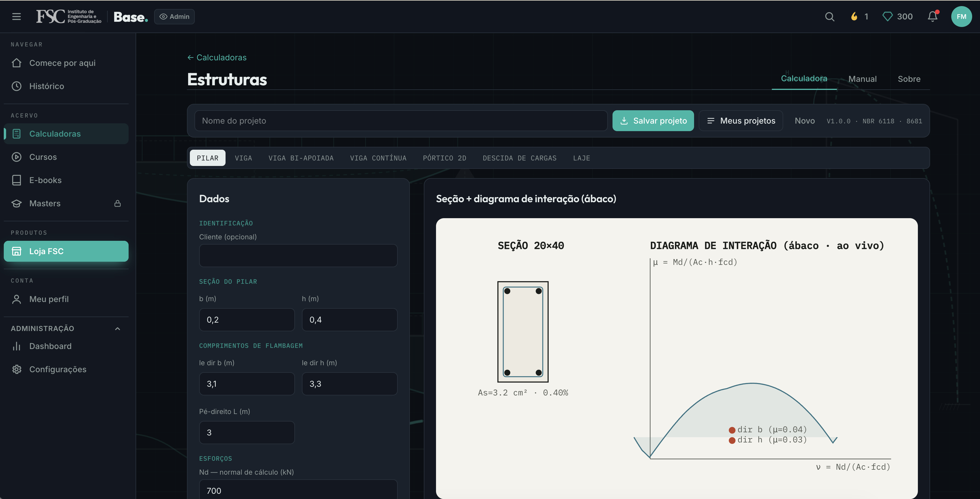Click the download icon in Salvar projeto

click(x=624, y=121)
